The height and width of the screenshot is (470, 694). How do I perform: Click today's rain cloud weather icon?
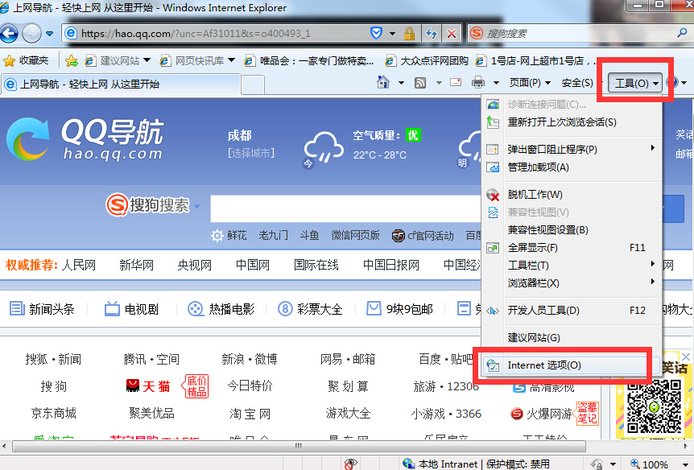coord(324,147)
